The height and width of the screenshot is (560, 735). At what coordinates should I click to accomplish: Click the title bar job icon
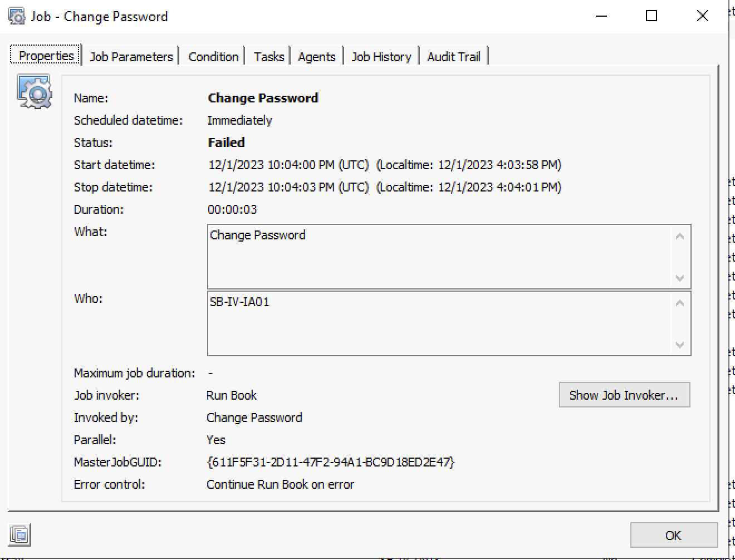tap(17, 16)
